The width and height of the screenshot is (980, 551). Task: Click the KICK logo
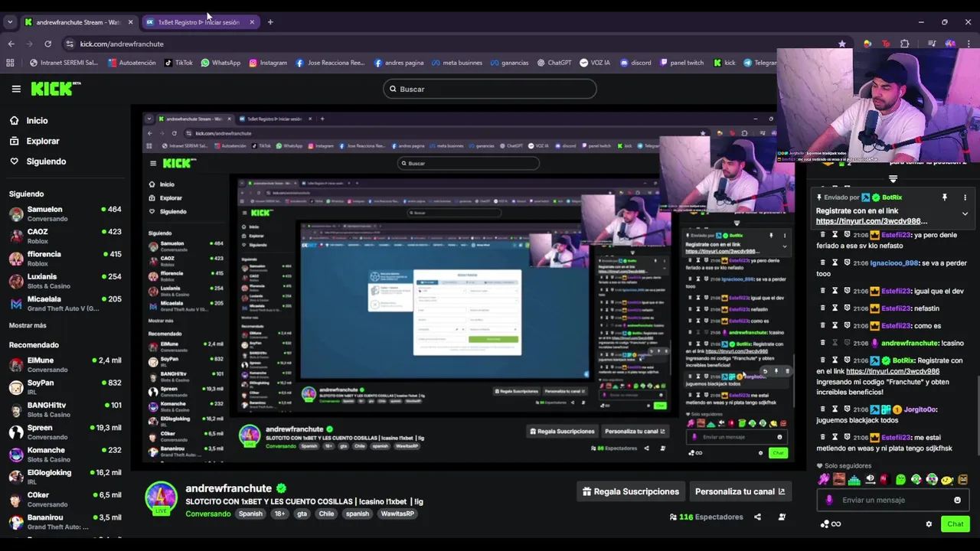[55, 89]
